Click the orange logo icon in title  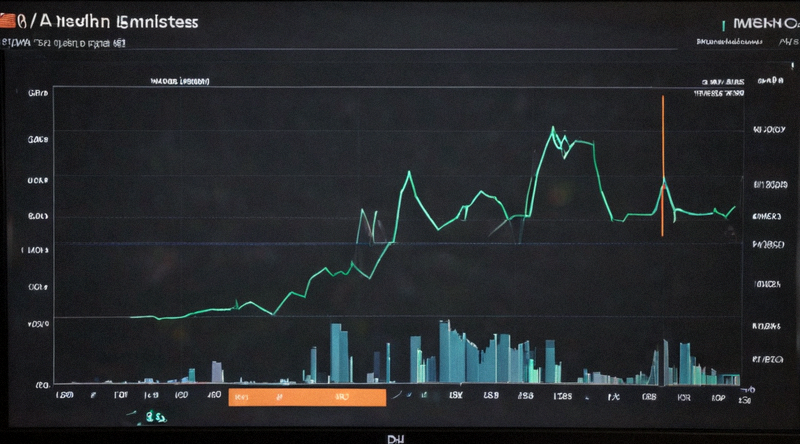8,21
